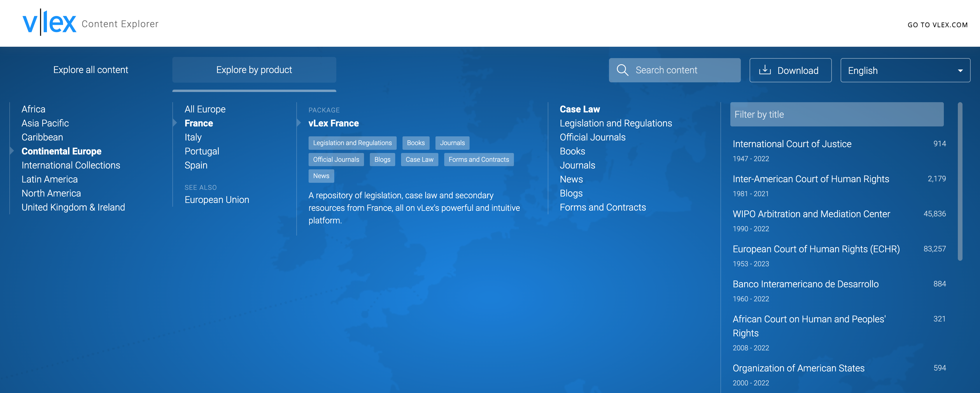Click the results list scrollbar
The width and height of the screenshot is (980, 393).
pyautogui.click(x=960, y=181)
